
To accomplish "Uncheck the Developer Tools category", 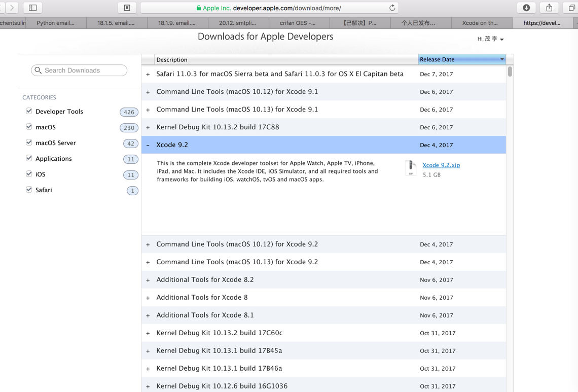I will pos(29,111).
